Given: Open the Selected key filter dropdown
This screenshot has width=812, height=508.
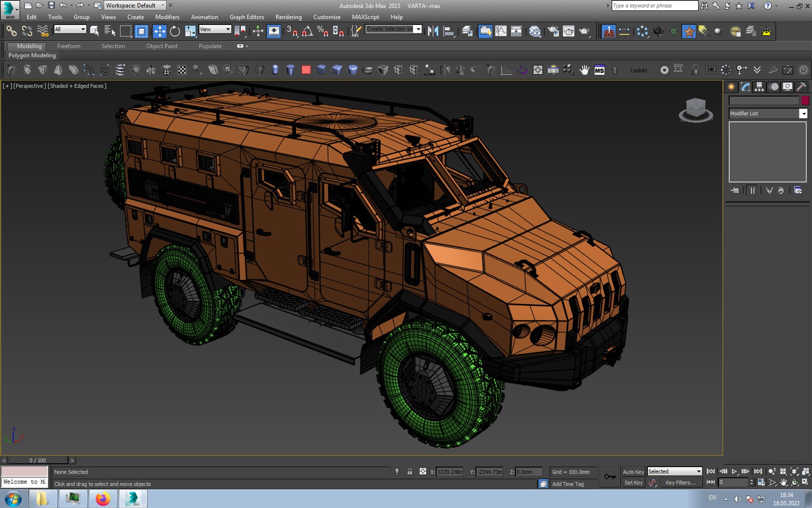Looking at the screenshot, I should coord(674,471).
